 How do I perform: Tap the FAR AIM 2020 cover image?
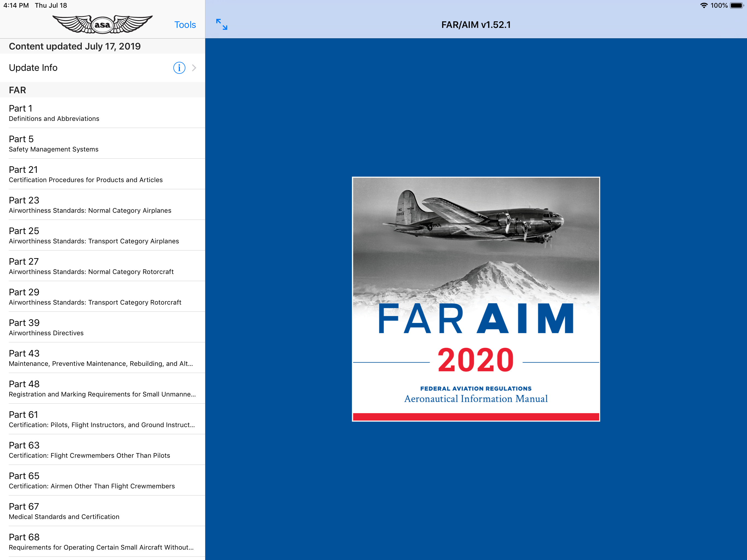(475, 299)
